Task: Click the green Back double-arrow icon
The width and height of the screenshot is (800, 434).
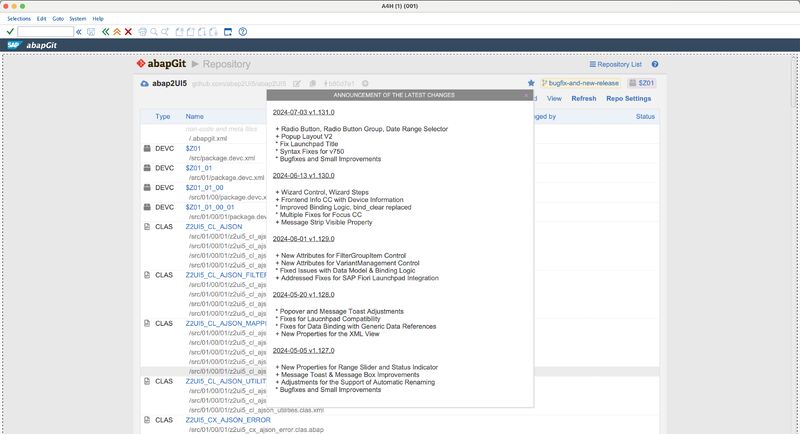Action: point(105,32)
